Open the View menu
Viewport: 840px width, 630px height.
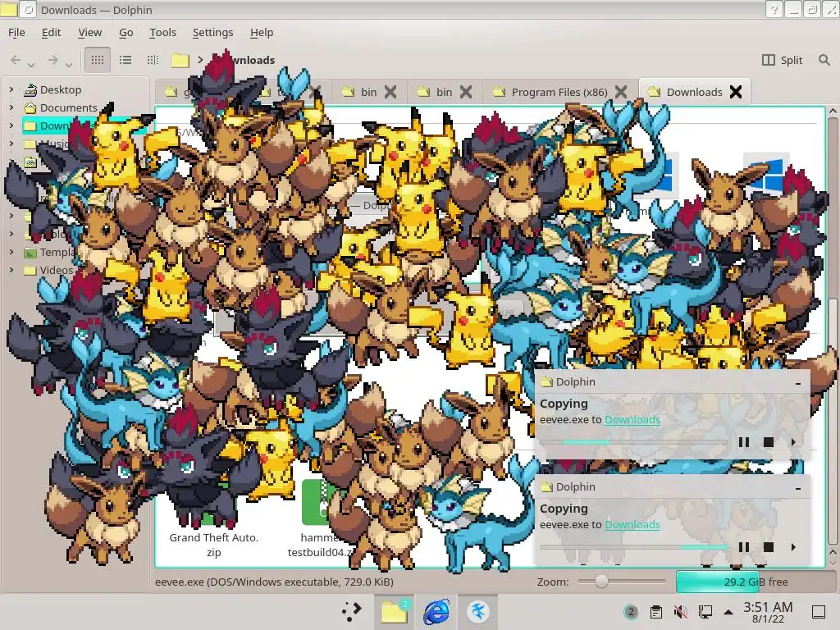[90, 32]
